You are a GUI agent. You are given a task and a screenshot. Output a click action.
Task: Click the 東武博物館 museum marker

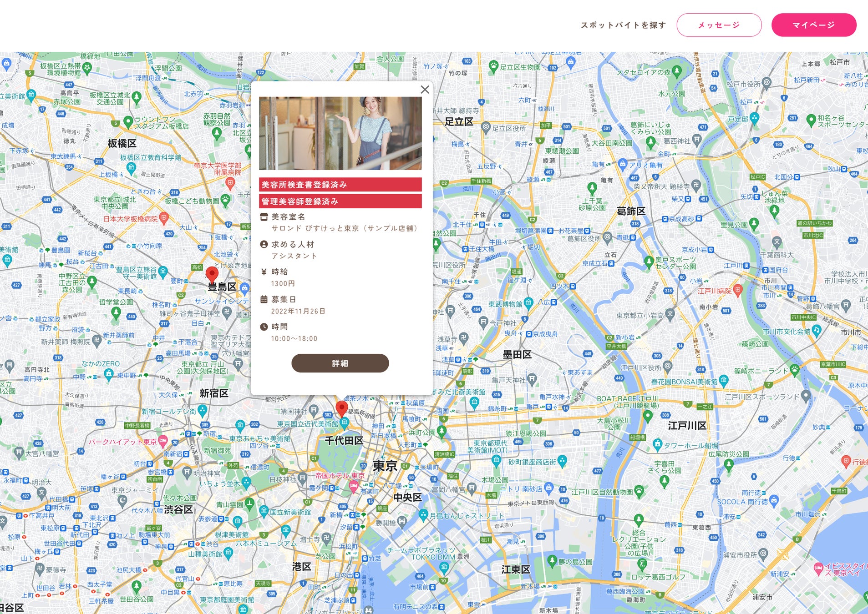[x=528, y=303]
